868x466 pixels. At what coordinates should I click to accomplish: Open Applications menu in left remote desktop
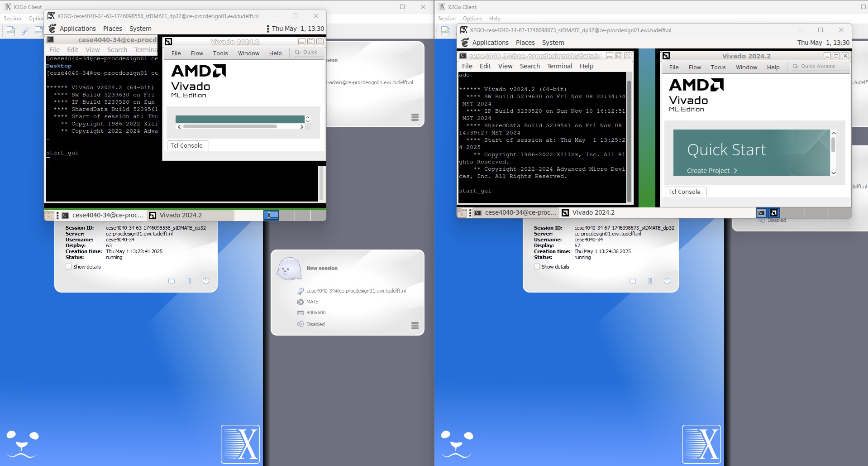[77, 29]
